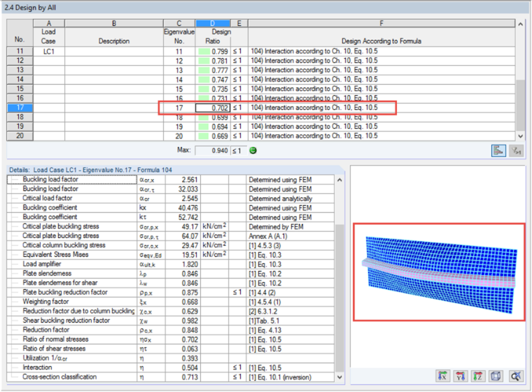Click load amplifier value 1.820
Image resolution: width=532 pixels, height=392 pixels.
coord(183,265)
